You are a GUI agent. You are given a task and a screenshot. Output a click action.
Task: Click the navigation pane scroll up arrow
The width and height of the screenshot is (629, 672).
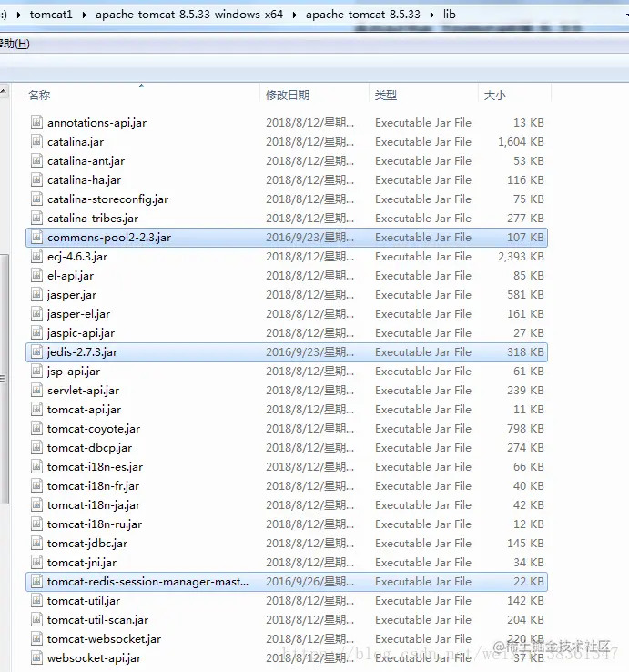pyautogui.click(x=4, y=91)
